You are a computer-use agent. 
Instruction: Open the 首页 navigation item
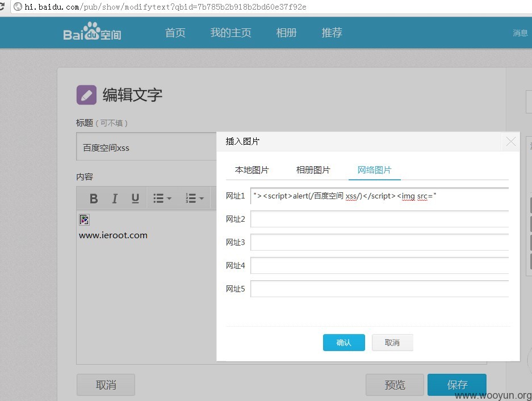coord(175,32)
